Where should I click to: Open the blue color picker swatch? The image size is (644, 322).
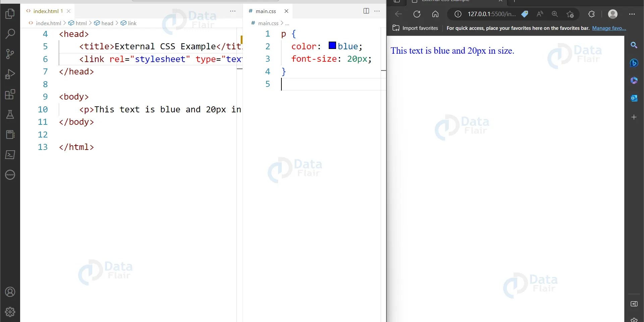pyautogui.click(x=332, y=46)
